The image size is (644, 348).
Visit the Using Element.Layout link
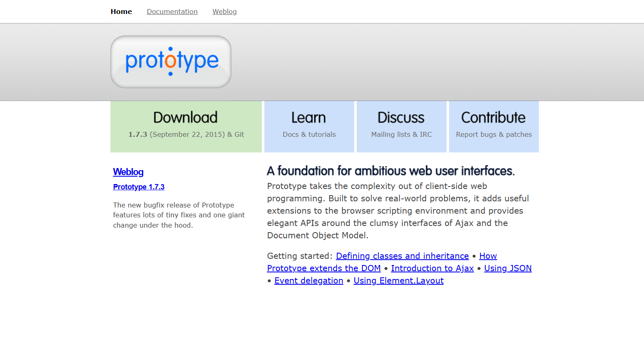pos(398,281)
